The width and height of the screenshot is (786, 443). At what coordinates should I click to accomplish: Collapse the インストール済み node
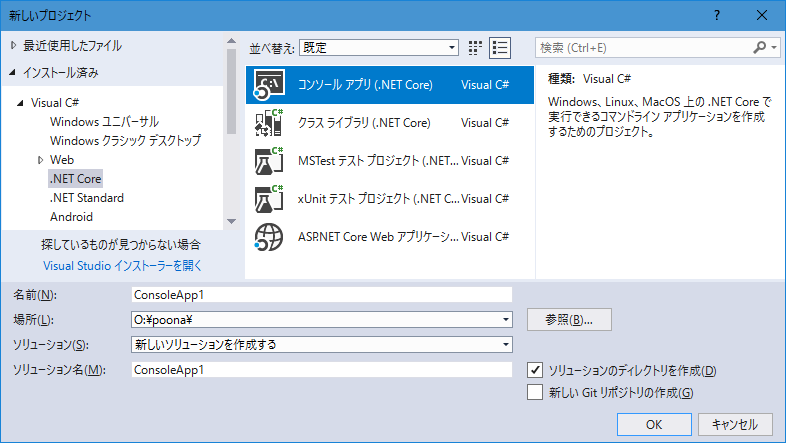pyautogui.click(x=13, y=73)
